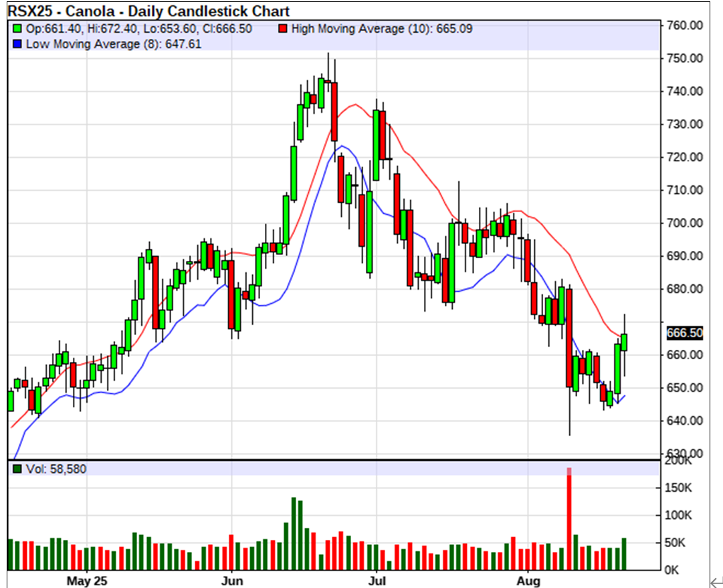723x588 pixels.
Task: Click the Vol: 58,580 readout text
Action: (56, 470)
